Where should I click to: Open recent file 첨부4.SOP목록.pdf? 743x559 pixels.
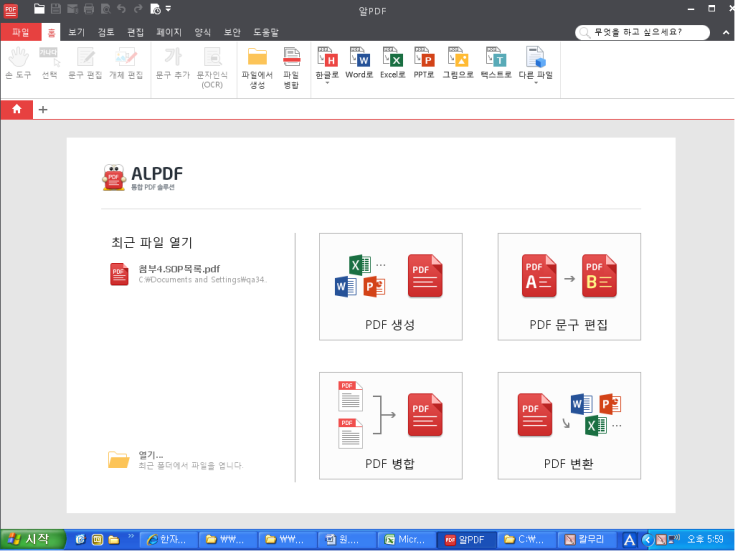[178, 269]
